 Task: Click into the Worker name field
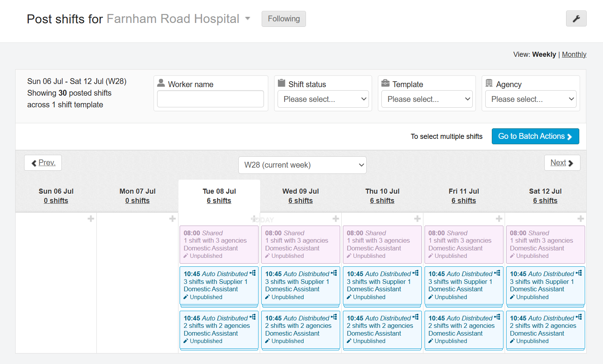[210, 99]
